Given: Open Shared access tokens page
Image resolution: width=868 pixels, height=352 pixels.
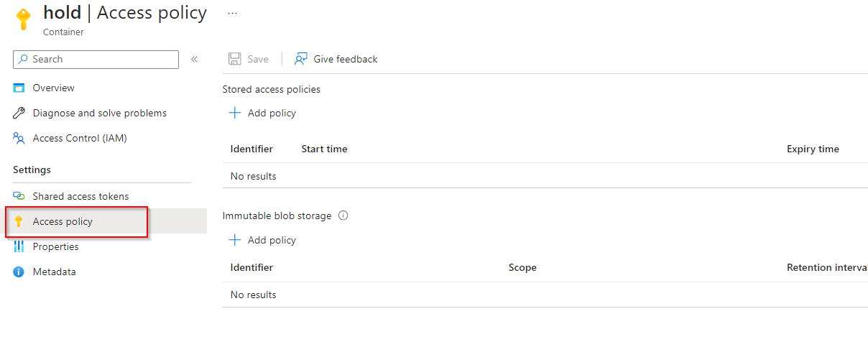Looking at the screenshot, I should coord(80,196).
